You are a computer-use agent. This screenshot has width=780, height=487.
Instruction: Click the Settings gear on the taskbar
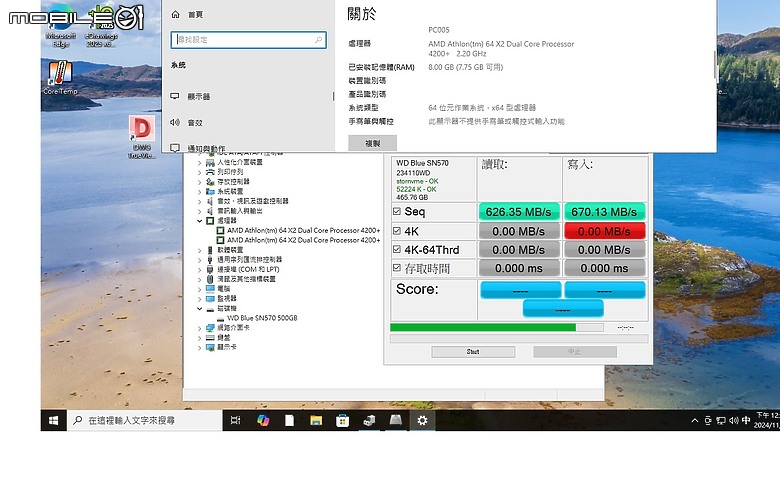click(422, 421)
